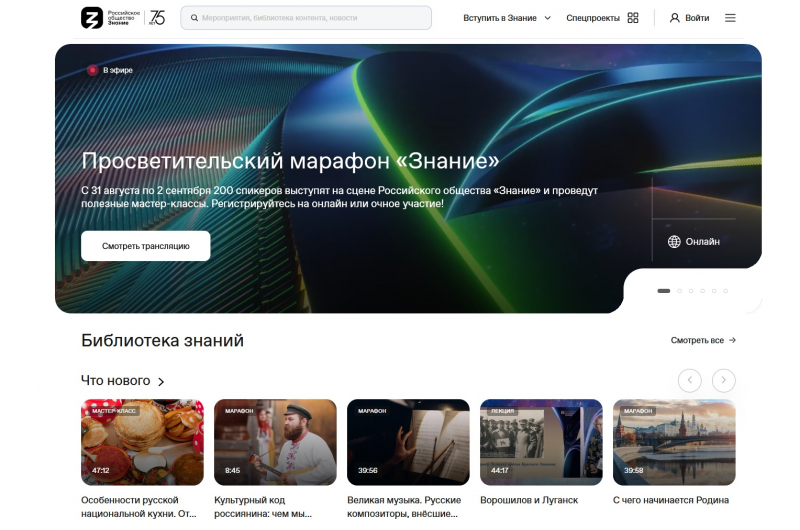Open «Смотреть все» link
Image resolution: width=800 pixels, height=530 pixels.
(x=703, y=340)
